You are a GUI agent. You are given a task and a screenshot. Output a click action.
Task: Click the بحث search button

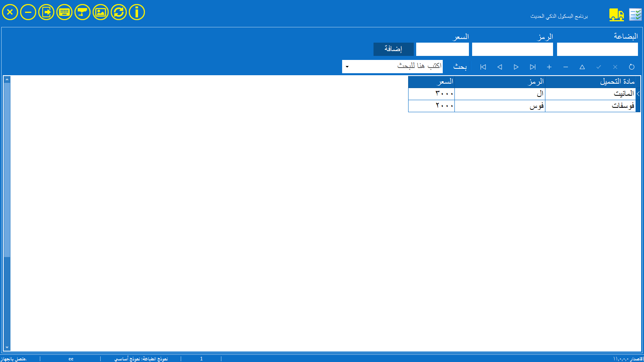click(x=460, y=67)
